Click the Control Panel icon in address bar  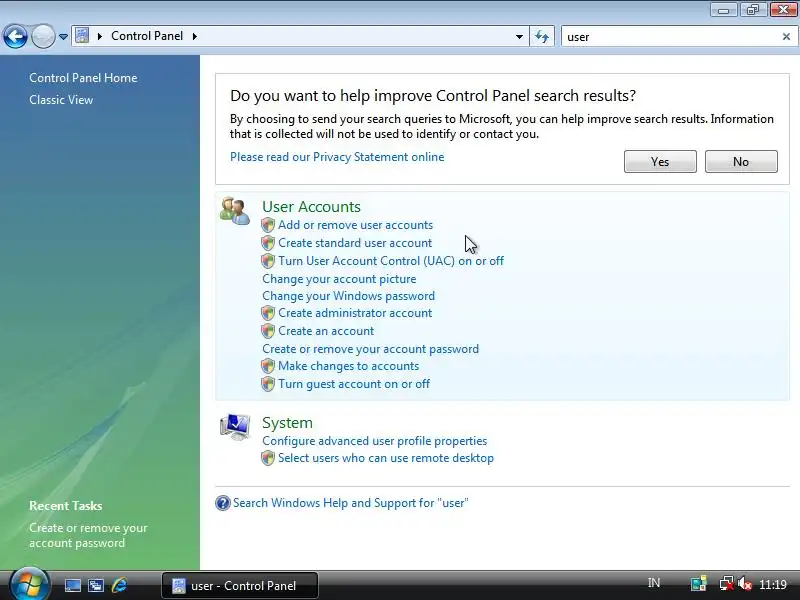[82, 36]
